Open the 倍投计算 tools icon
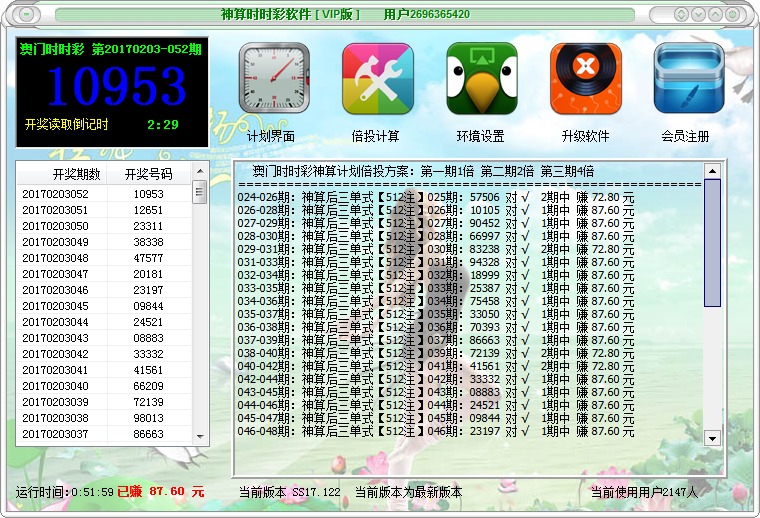The image size is (760, 518). point(378,78)
